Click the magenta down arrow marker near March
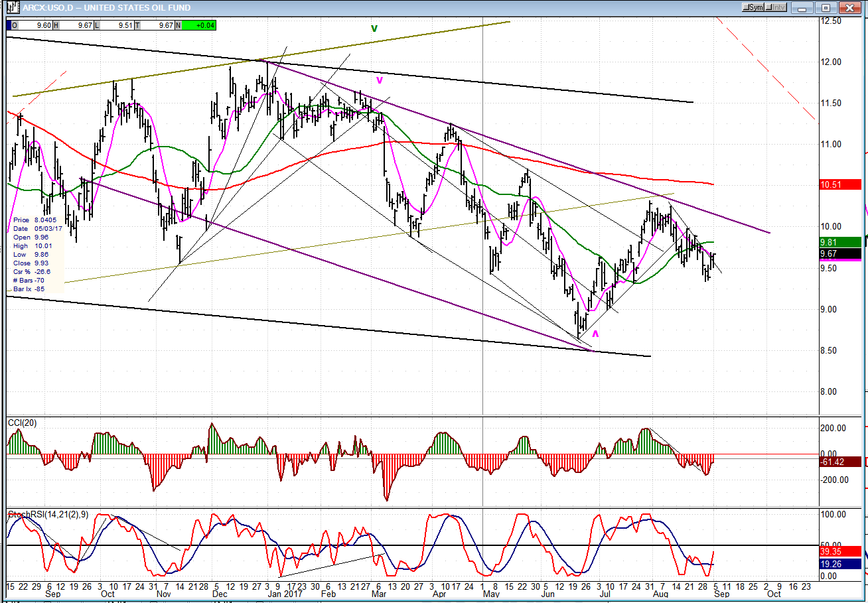The image size is (868, 603). 380,80
